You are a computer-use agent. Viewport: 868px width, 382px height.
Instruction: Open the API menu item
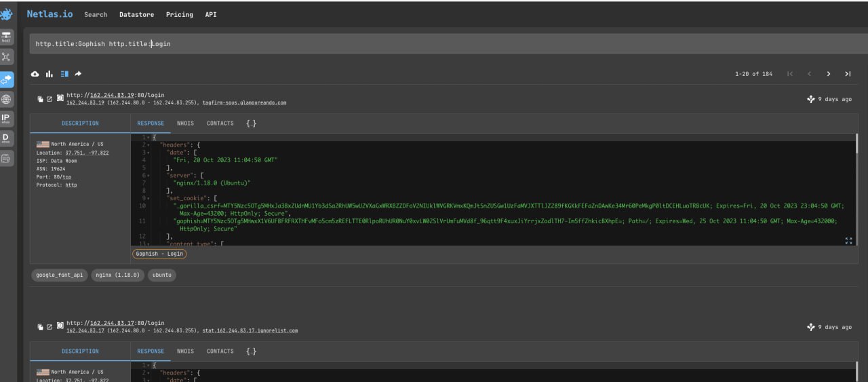click(x=211, y=14)
